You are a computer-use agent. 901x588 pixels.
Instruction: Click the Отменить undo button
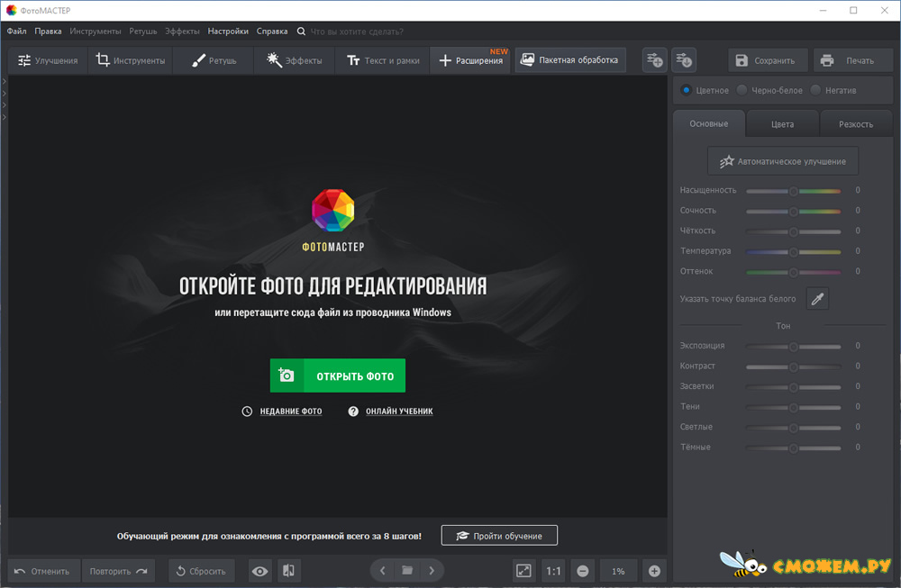point(42,572)
